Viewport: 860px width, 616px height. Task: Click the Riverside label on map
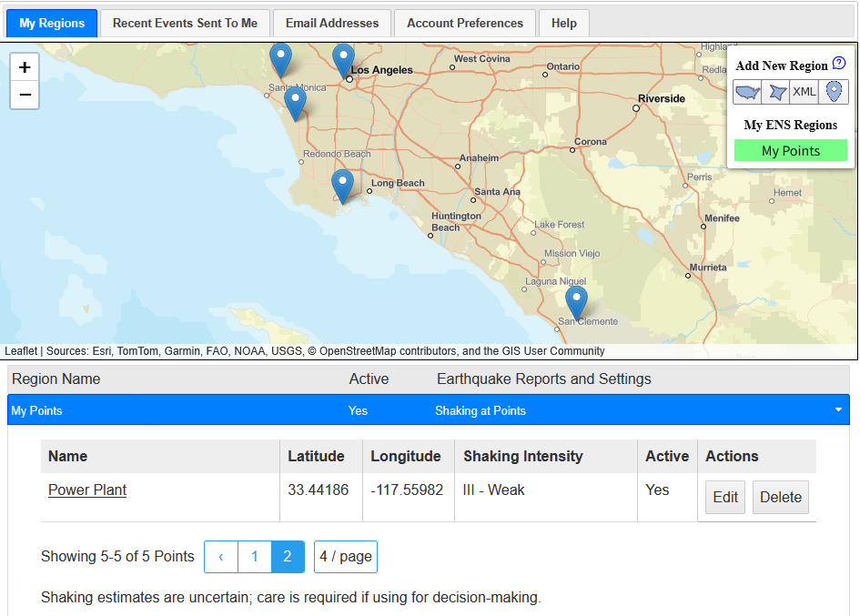(x=662, y=99)
